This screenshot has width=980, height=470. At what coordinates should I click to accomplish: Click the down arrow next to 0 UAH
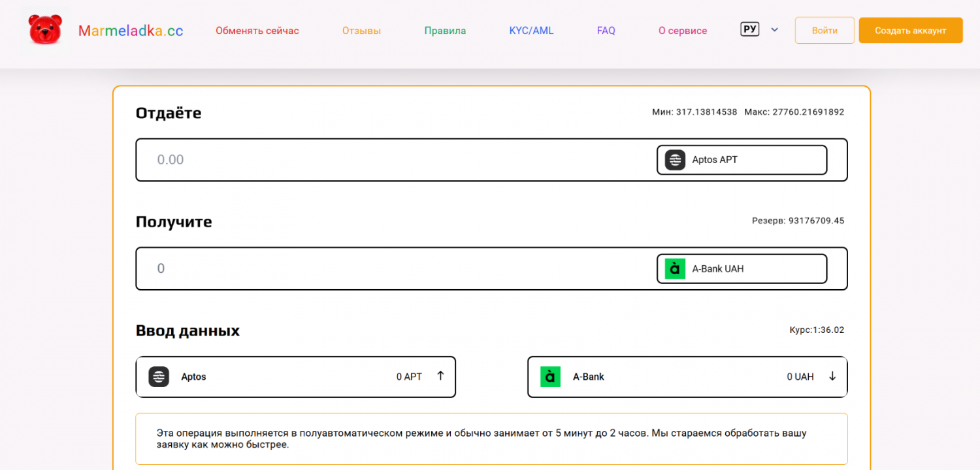(832, 376)
